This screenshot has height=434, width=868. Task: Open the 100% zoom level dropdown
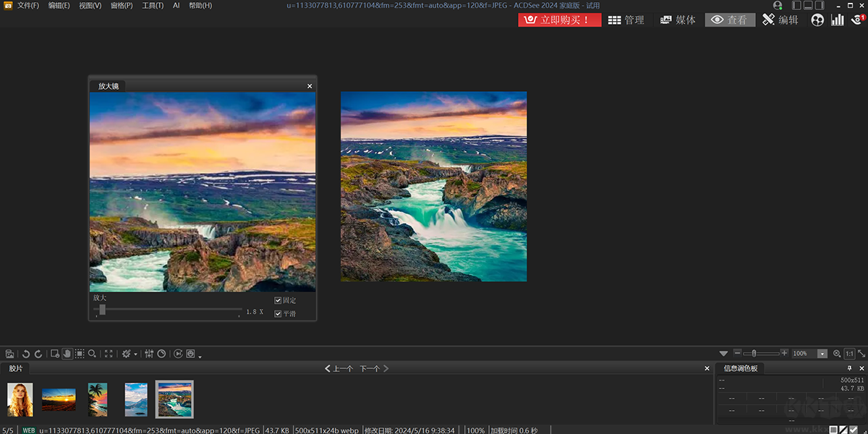822,354
